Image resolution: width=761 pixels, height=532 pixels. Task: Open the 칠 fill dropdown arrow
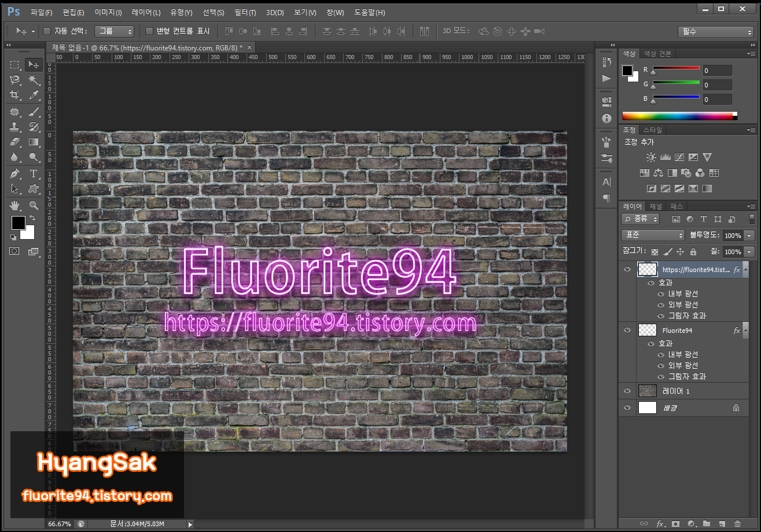[x=750, y=252]
